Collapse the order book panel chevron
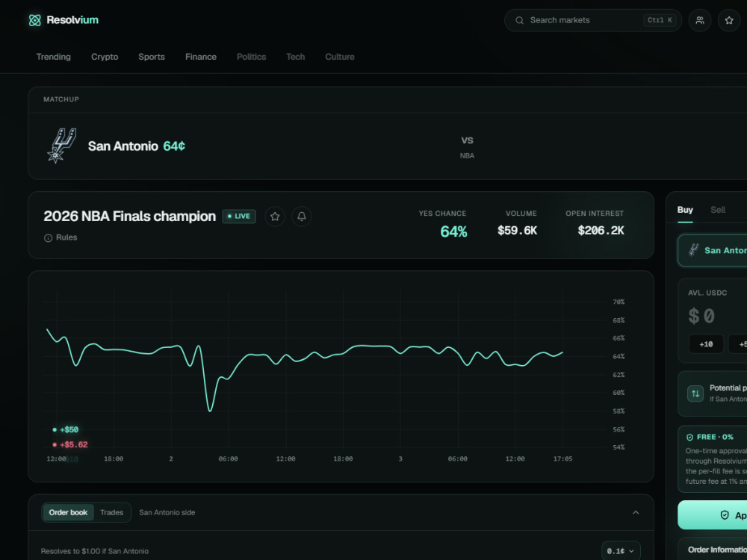The image size is (747, 560). pyautogui.click(x=636, y=512)
